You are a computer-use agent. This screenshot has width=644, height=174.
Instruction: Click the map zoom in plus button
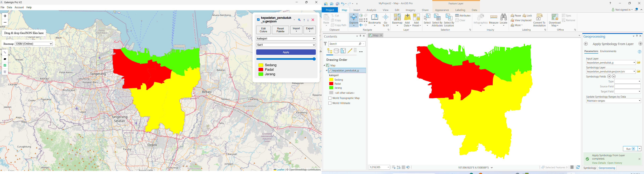point(5,16)
